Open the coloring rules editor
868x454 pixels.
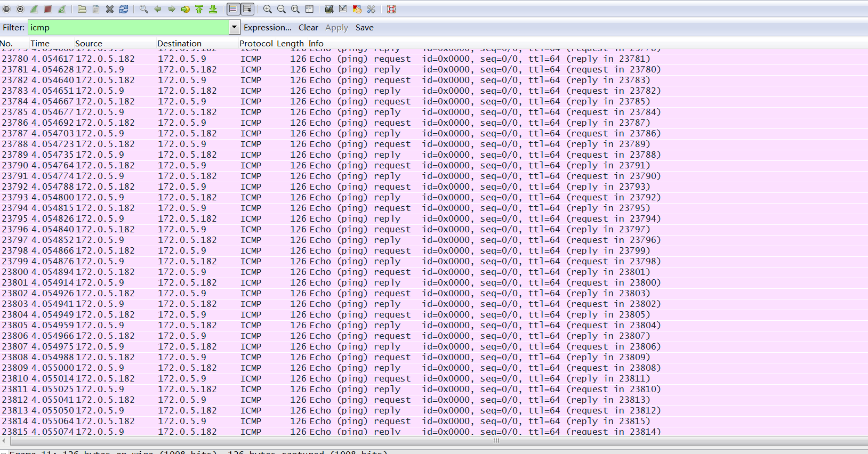(x=357, y=9)
